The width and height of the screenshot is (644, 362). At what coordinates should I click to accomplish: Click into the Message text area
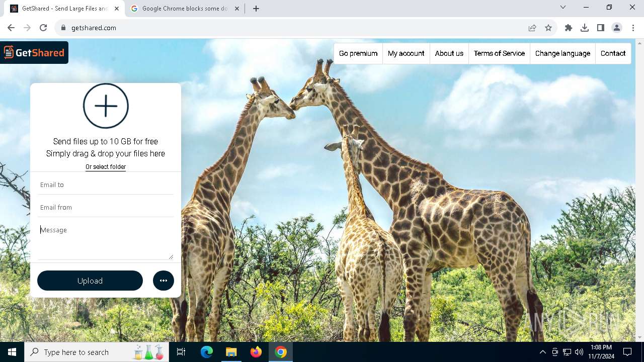click(106, 241)
